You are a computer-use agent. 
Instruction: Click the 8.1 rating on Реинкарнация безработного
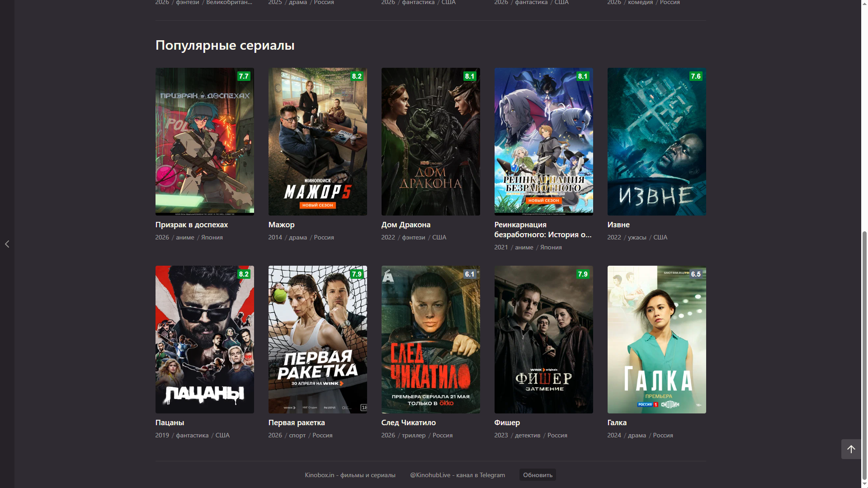pyautogui.click(x=583, y=76)
